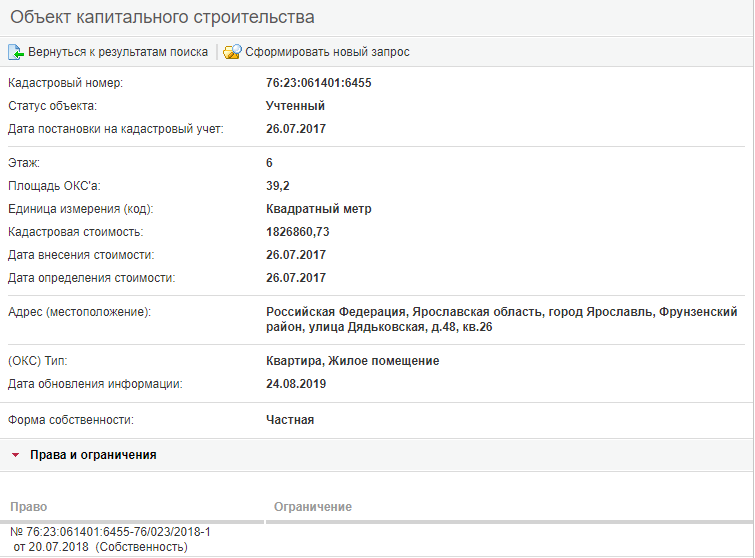Click the cadastral cost value 1826860,73
This screenshot has height=558, width=755.
297,232
